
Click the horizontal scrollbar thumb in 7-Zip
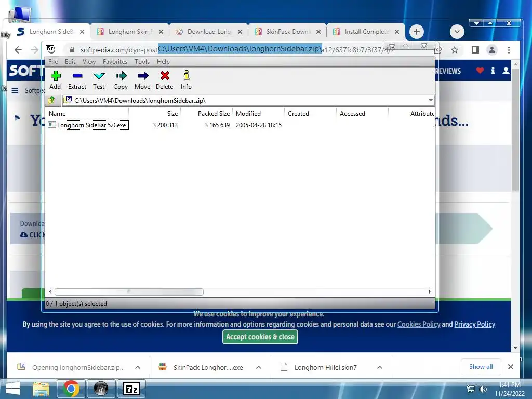click(x=129, y=292)
